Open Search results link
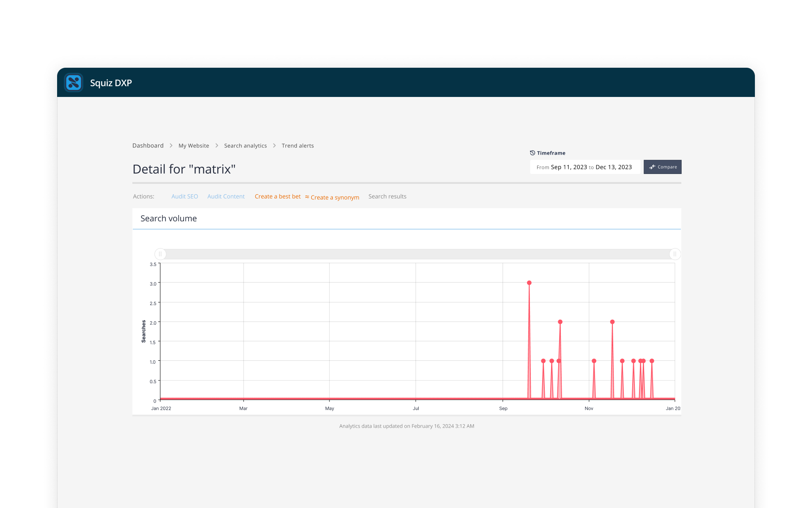 pyautogui.click(x=387, y=196)
